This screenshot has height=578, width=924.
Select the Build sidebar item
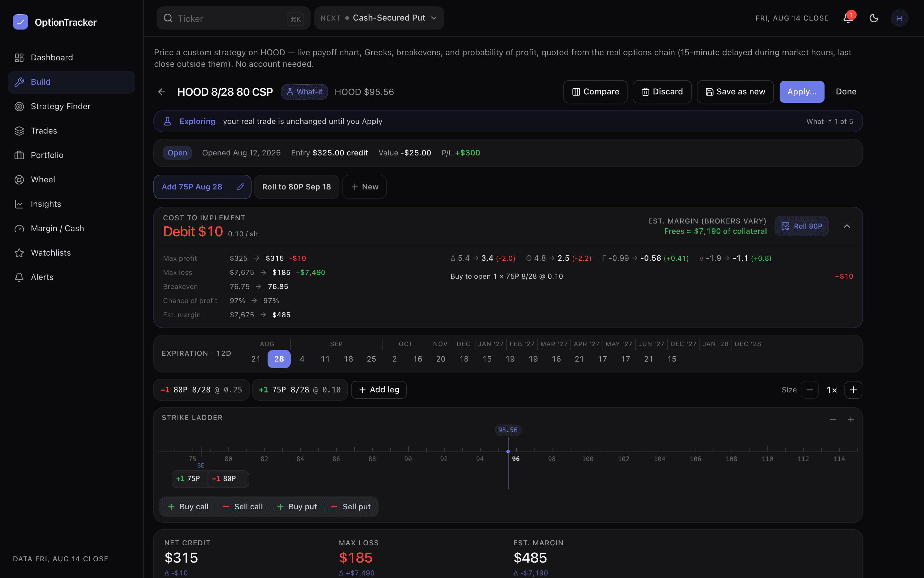pyautogui.click(x=72, y=82)
